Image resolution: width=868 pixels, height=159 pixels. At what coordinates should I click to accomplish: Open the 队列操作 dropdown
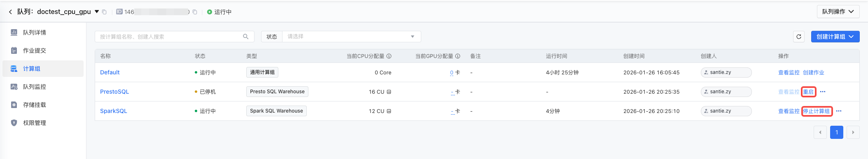(x=838, y=12)
